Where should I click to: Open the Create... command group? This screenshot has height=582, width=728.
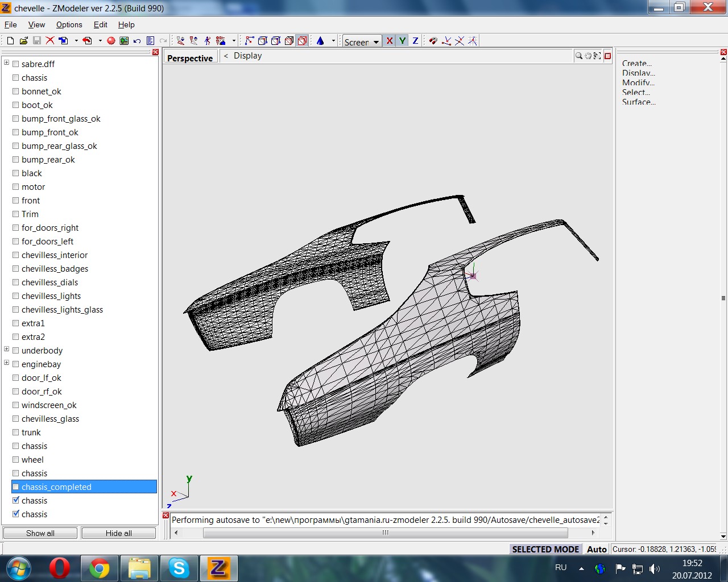click(x=637, y=63)
